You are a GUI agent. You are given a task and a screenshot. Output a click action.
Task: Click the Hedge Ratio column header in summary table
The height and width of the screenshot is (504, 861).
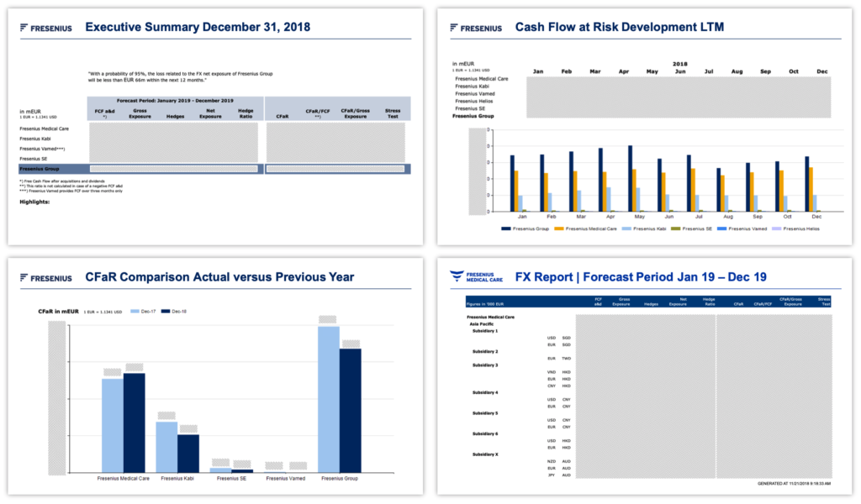click(246, 113)
